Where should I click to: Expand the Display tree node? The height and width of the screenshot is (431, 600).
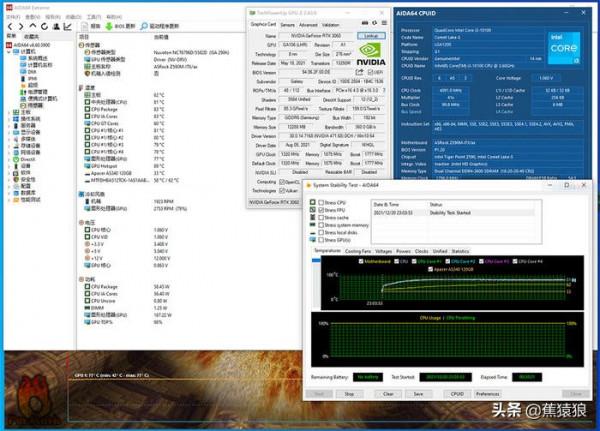click(x=9, y=132)
